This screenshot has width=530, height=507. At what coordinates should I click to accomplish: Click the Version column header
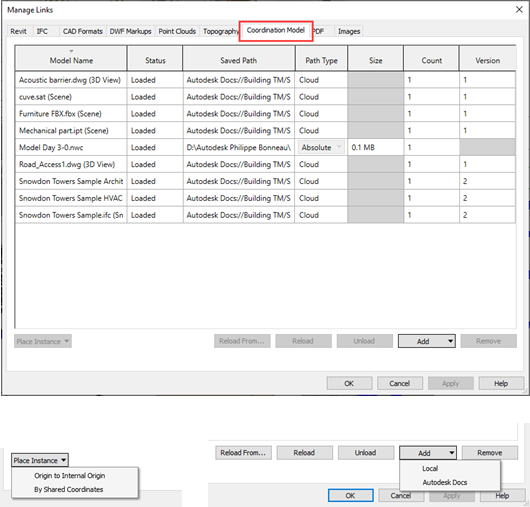point(487,58)
